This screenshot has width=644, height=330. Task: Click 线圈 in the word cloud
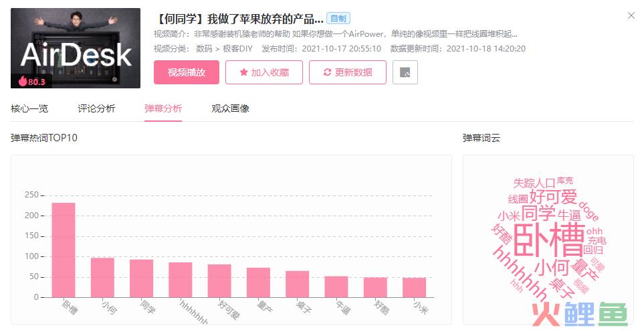pos(518,199)
